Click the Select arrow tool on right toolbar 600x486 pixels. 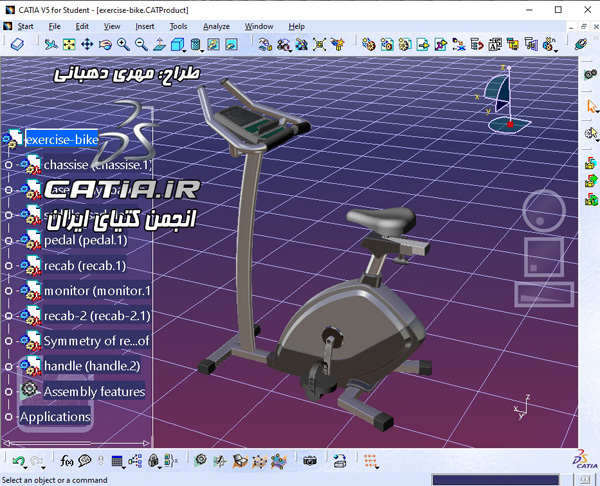pos(591,106)
